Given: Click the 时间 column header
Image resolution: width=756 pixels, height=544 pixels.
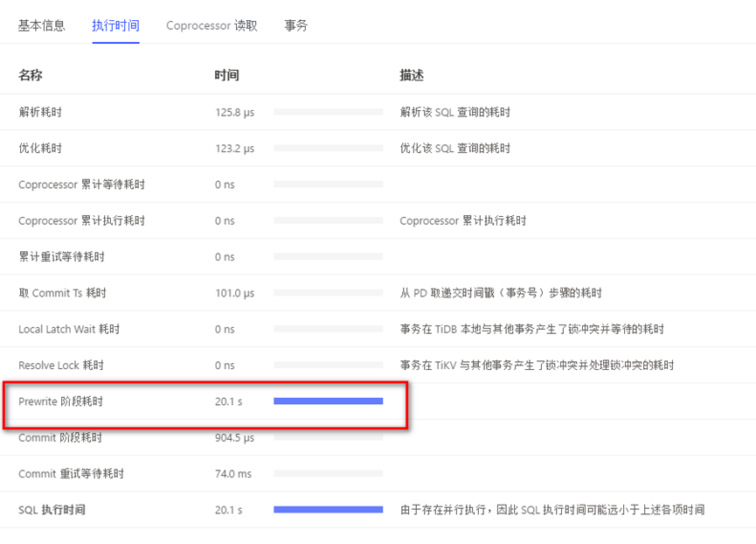Looking at the screenshot, I should [226, 75].
